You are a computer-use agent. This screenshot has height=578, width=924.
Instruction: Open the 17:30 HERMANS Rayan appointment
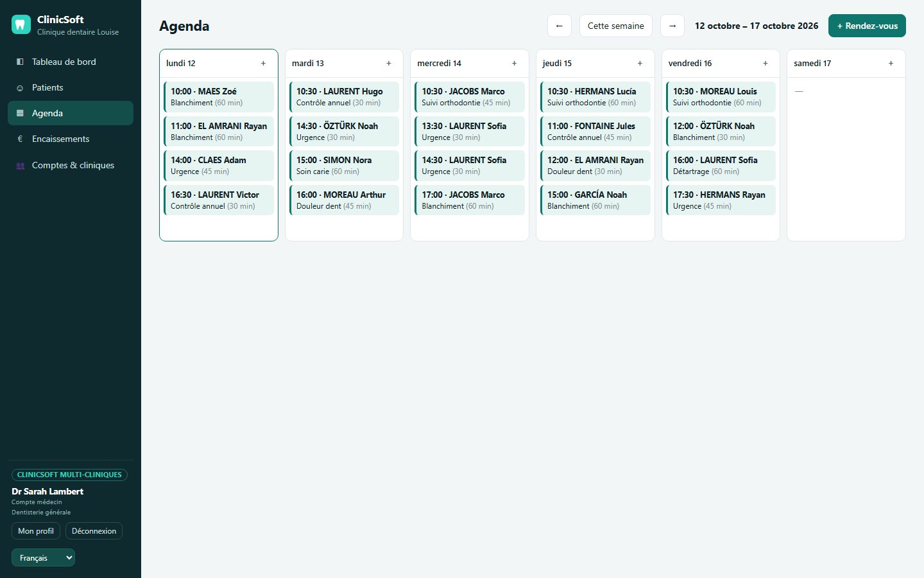pyautogui.click(x=721, y=200)
